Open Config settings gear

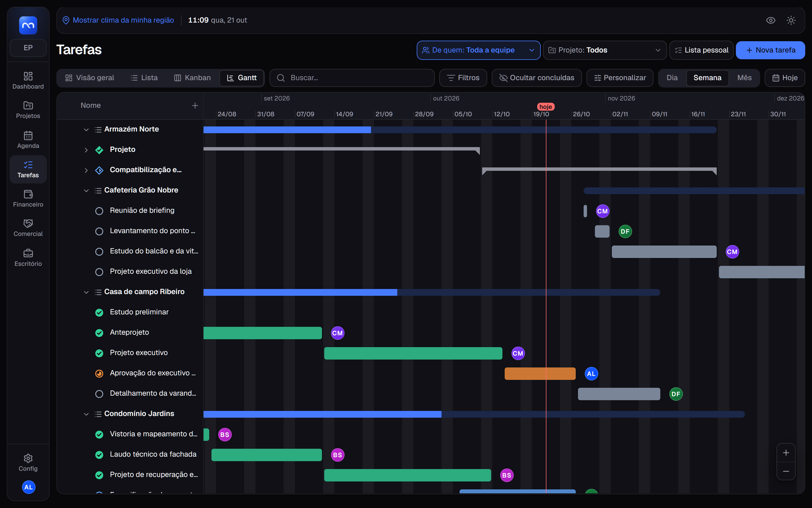click(28, 463)
